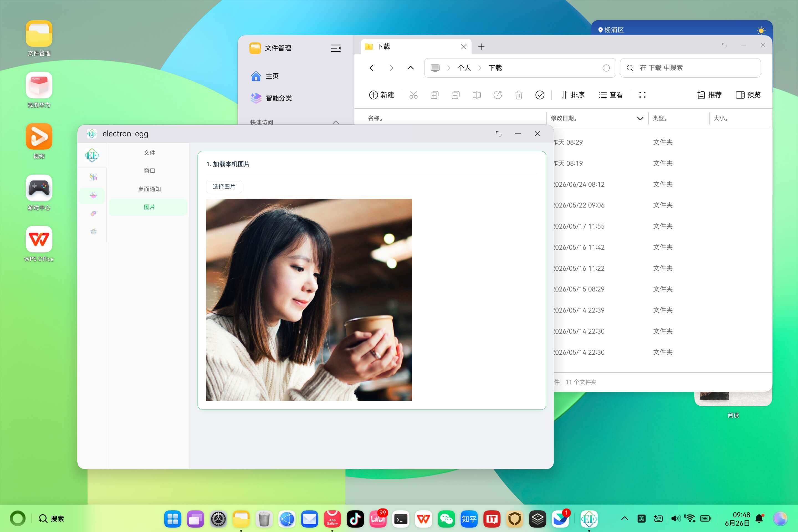
Task: Open the 排序 sort menu
Action: [x=573, y=95]
